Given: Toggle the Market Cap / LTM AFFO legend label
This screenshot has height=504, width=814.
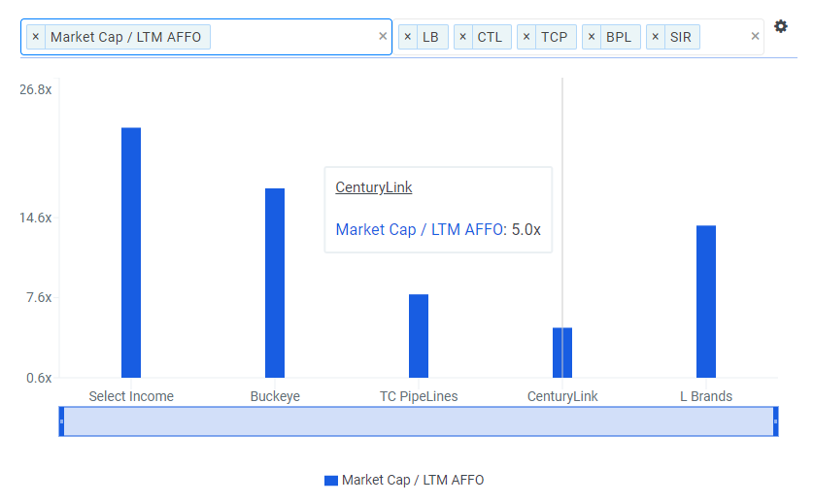Looking at the screenshot, I should [x=413, y=480].
